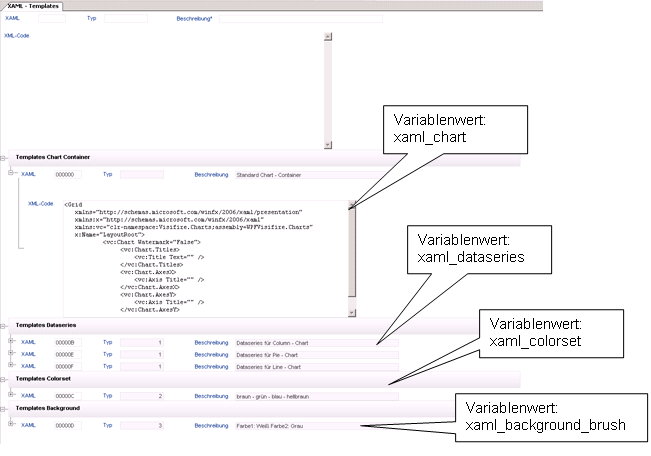Image resolution: width=651 pixels, height=456 pixels.
Task: Click the up arrow of the Grid XML-Code scrollbar
Action: pos(352,205)
